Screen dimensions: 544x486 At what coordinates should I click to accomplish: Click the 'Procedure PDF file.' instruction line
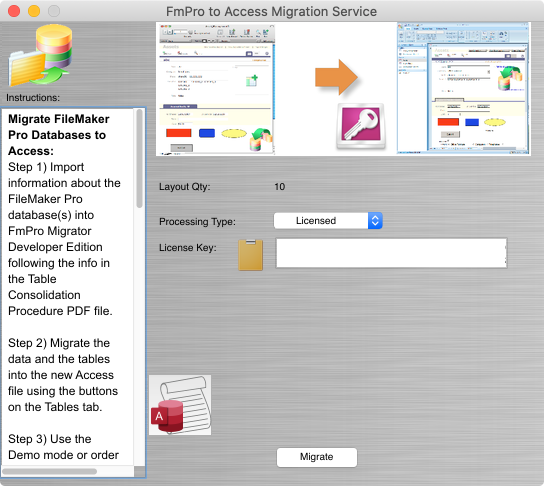tap(60, 311)
